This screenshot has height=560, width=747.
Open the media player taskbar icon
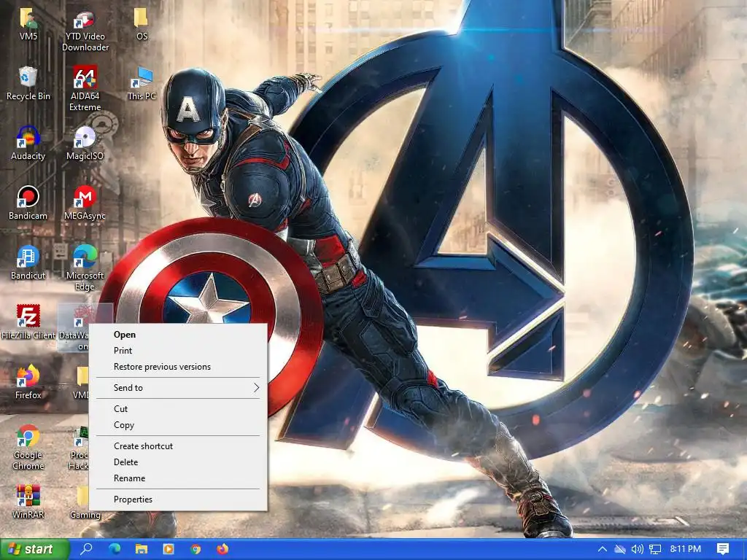169,549
